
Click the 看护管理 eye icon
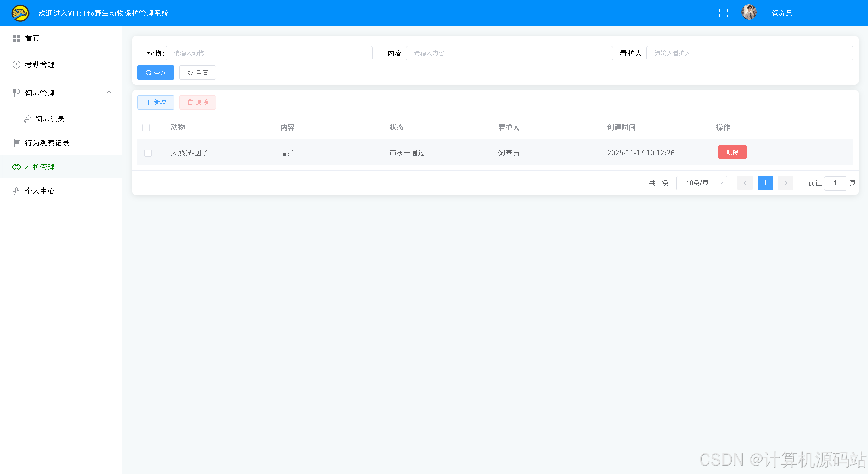click(16, 167)
